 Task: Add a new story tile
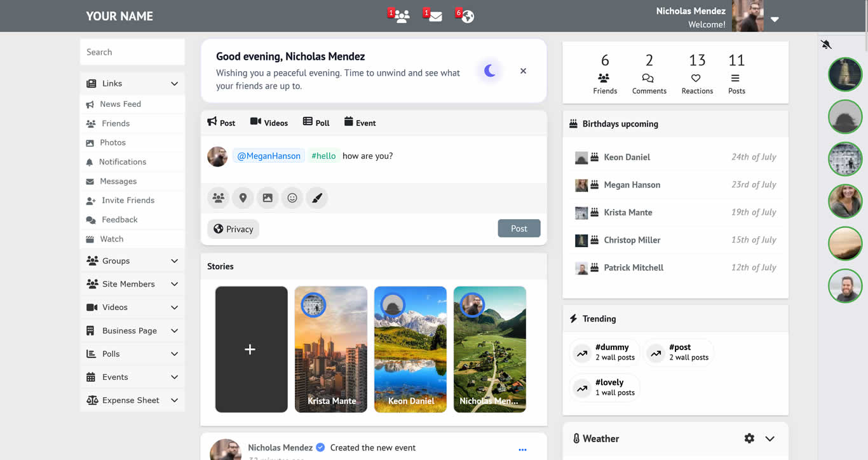(x=251, y=349)
